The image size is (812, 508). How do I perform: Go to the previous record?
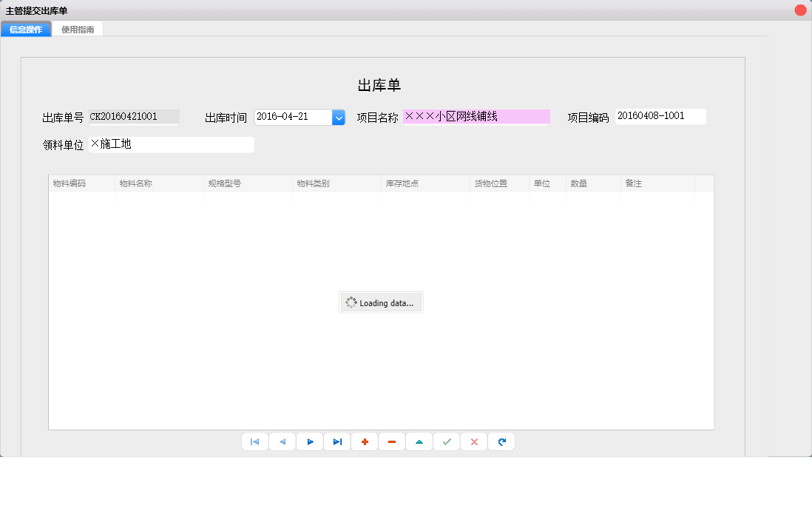282,441
